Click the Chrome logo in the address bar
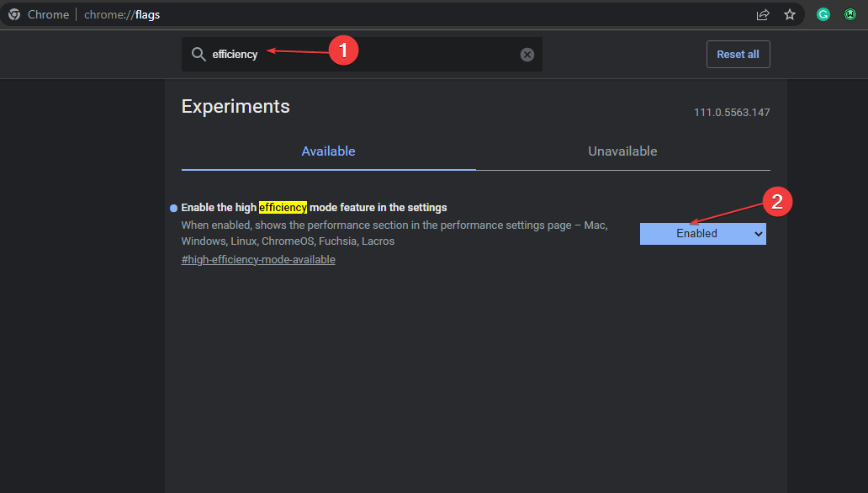This screenshot has width=868, height=493. 14,14
